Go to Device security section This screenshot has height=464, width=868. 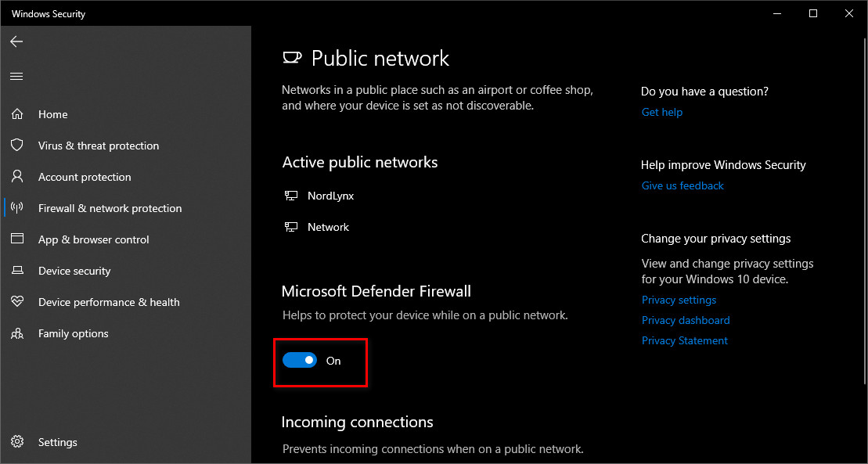[74, 271]
